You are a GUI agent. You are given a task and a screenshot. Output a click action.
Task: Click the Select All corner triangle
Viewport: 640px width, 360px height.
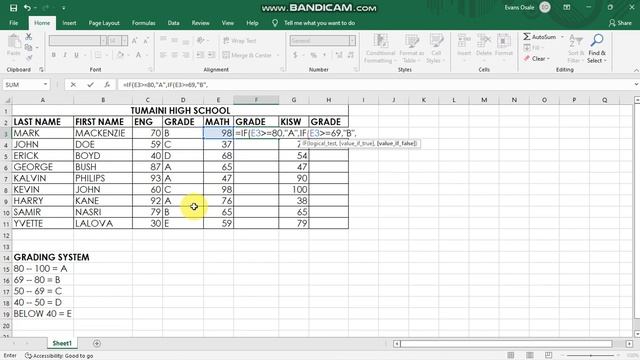[x=7, y=100]
